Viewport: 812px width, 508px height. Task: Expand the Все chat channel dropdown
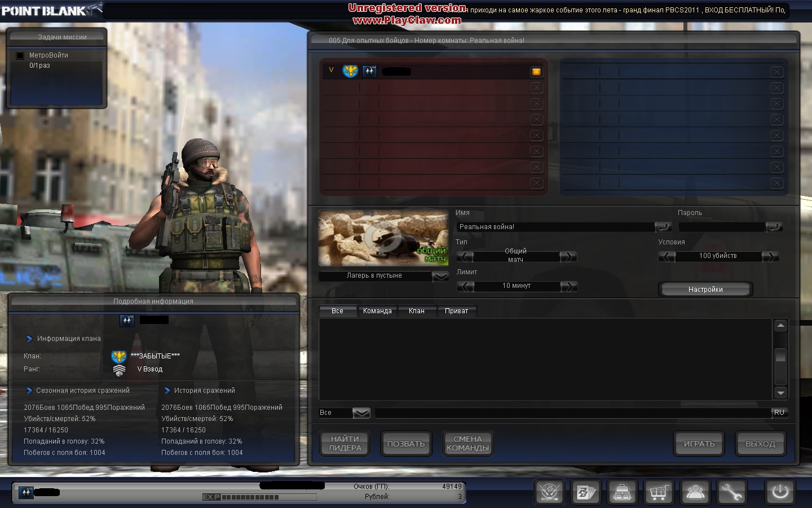(361, 413)
